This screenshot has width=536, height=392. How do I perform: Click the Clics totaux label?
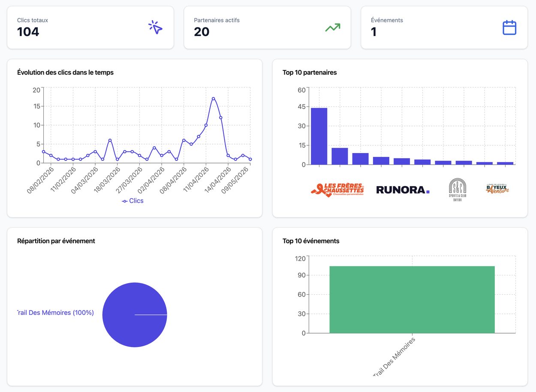(33, 20)
